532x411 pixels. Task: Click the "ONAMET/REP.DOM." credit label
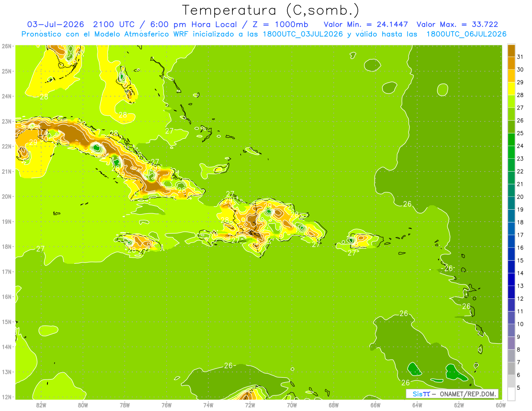pyautogui.click(x=467, y=394)
